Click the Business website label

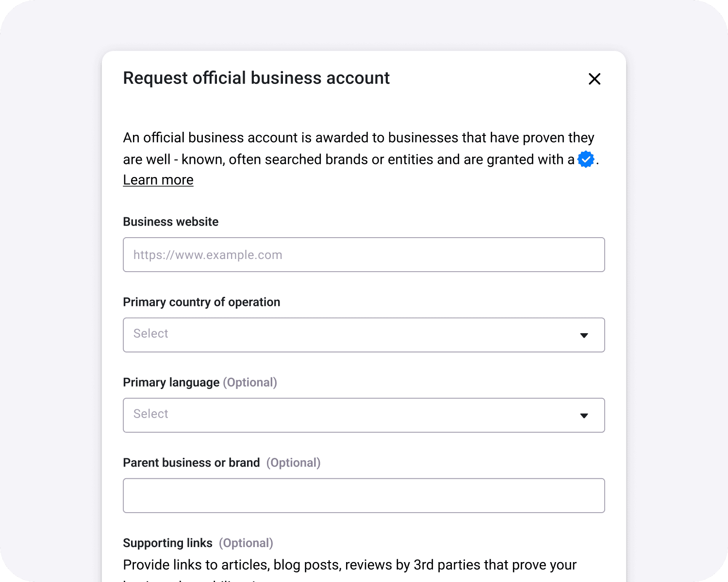tap(170, 222)
